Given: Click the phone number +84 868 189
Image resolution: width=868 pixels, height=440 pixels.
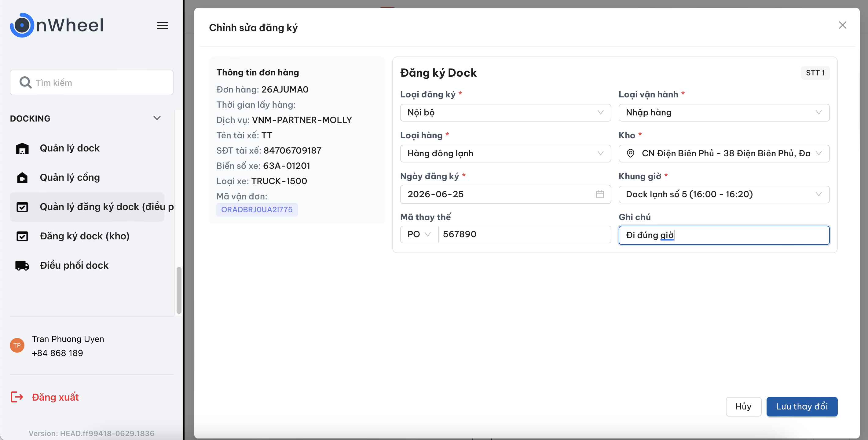Looking at the screenshot, I should [x=57, y=353].
